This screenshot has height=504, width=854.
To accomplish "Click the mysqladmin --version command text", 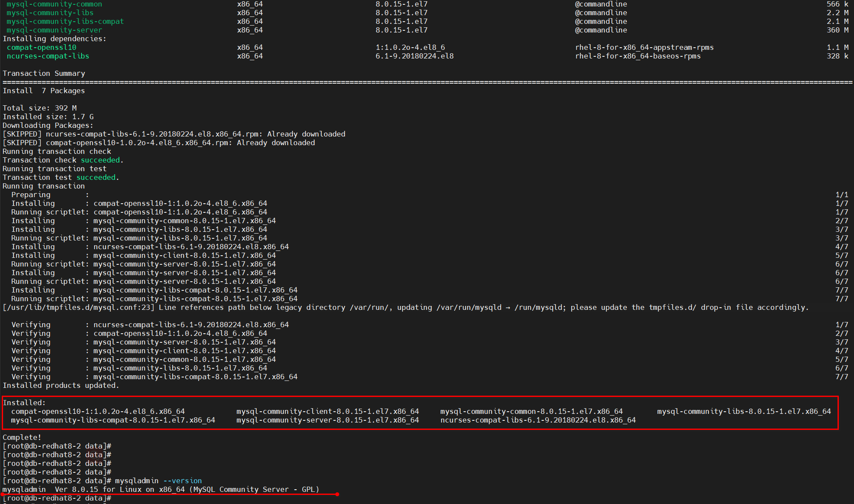I will coord(158,481).
